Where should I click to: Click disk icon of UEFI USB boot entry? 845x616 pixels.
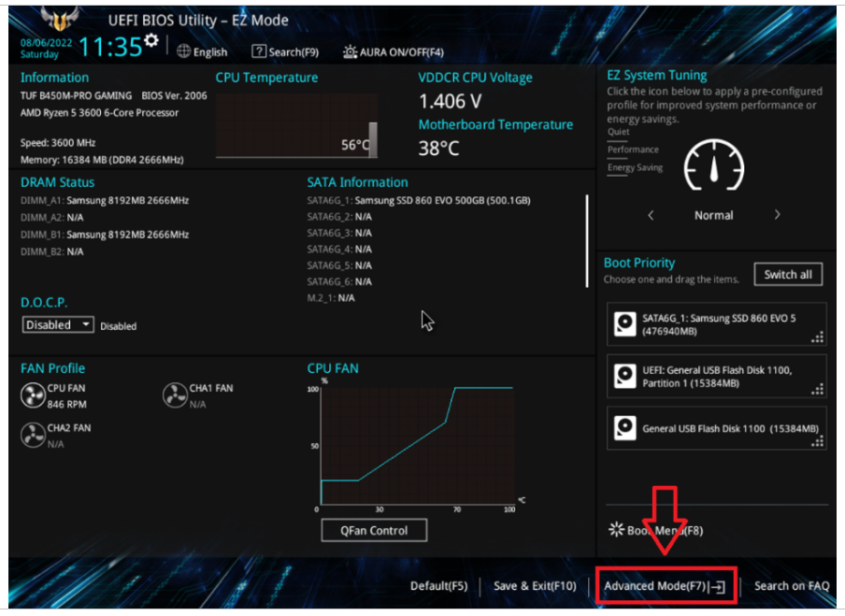(625, 376)
